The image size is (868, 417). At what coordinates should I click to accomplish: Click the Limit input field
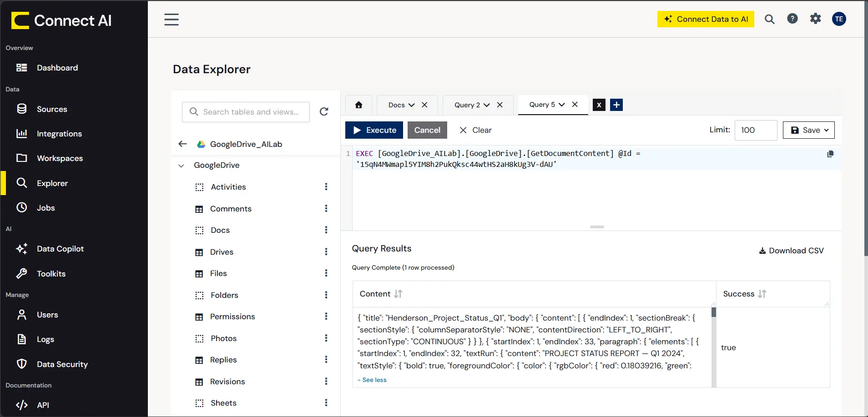(756, 130)
